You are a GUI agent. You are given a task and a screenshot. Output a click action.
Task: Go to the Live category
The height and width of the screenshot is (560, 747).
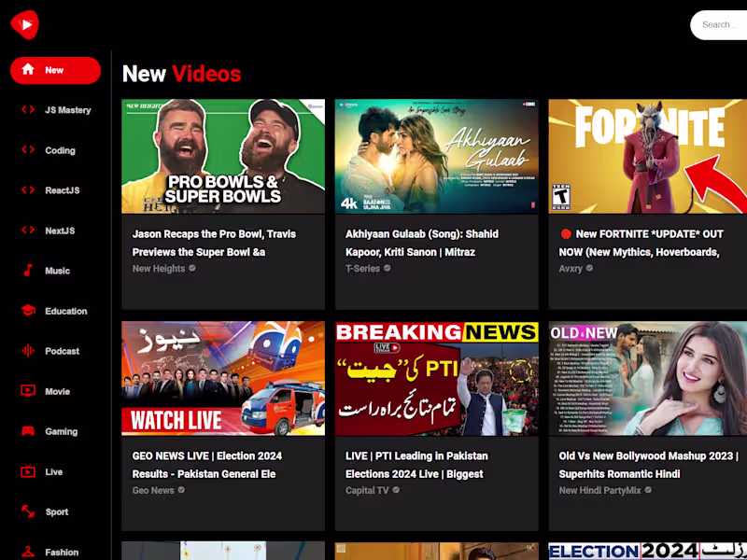click(54, 472)
